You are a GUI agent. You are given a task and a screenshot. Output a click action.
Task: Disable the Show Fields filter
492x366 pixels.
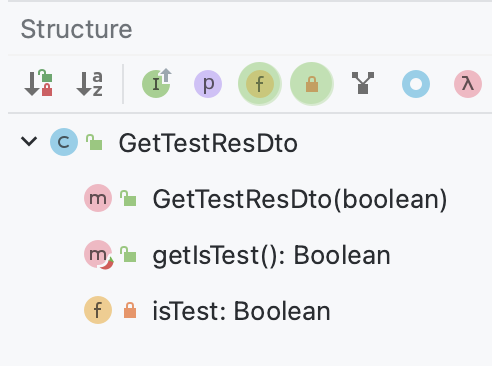(x=260, y=84)
